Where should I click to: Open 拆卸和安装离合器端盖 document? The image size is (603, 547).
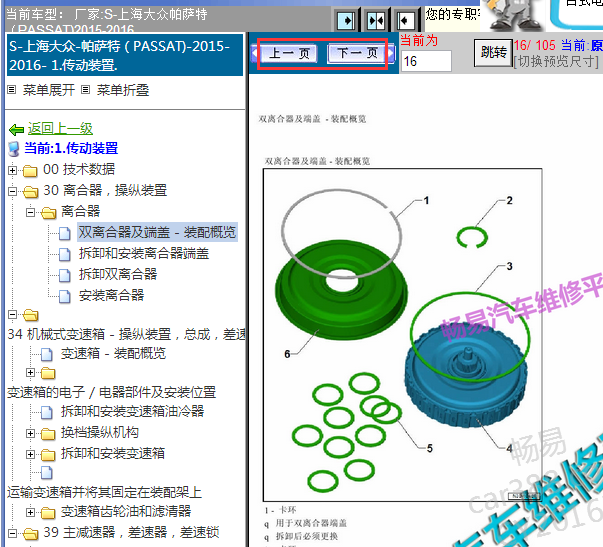144,253
